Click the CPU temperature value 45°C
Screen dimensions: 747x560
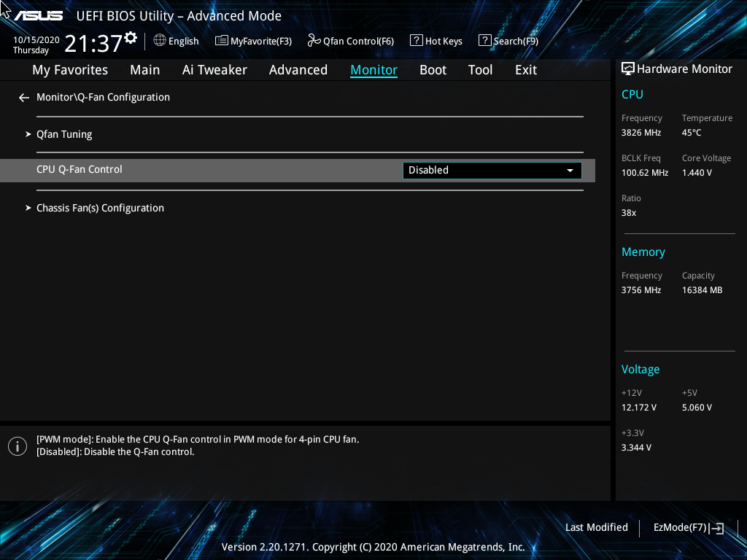692,133
